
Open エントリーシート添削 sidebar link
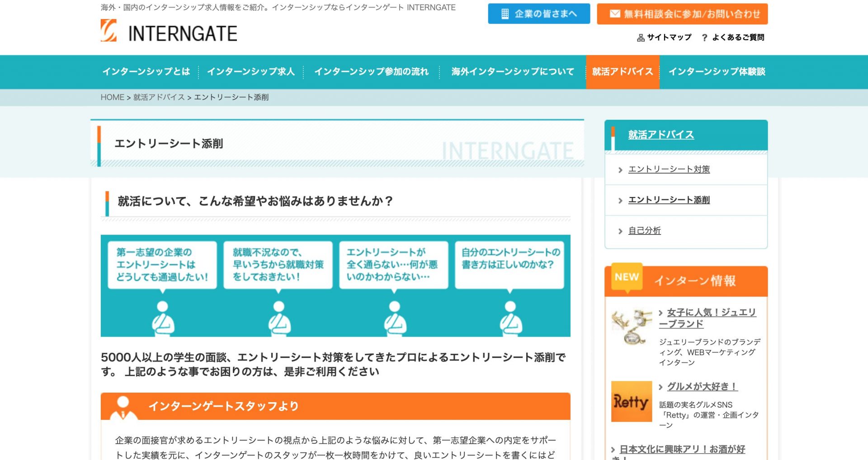pos(669,200)
